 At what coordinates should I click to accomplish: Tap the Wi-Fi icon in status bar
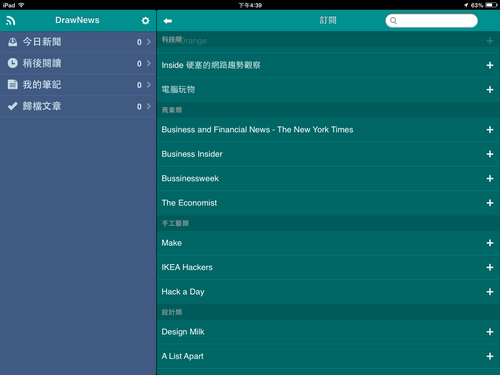(x=21, y=5)
